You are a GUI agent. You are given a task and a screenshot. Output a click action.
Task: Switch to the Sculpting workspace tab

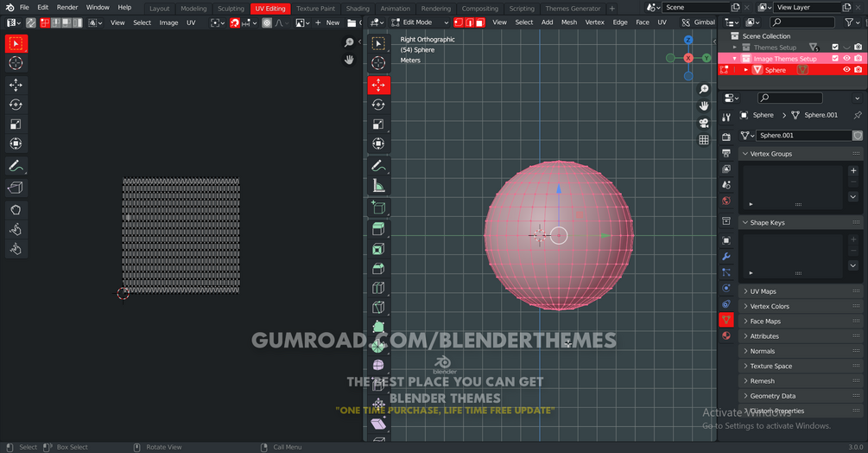[231, 9]
